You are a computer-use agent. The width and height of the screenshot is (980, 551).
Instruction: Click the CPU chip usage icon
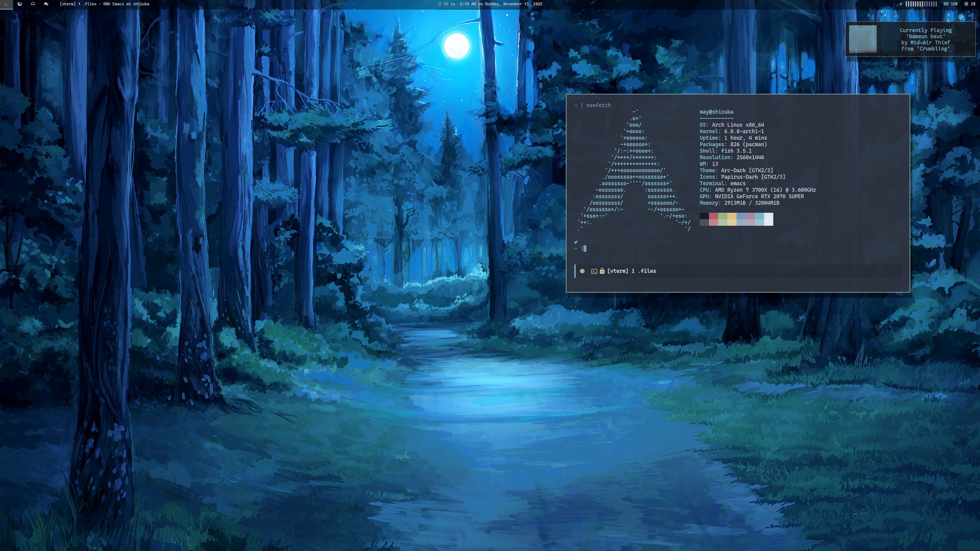tap(966, 4)
